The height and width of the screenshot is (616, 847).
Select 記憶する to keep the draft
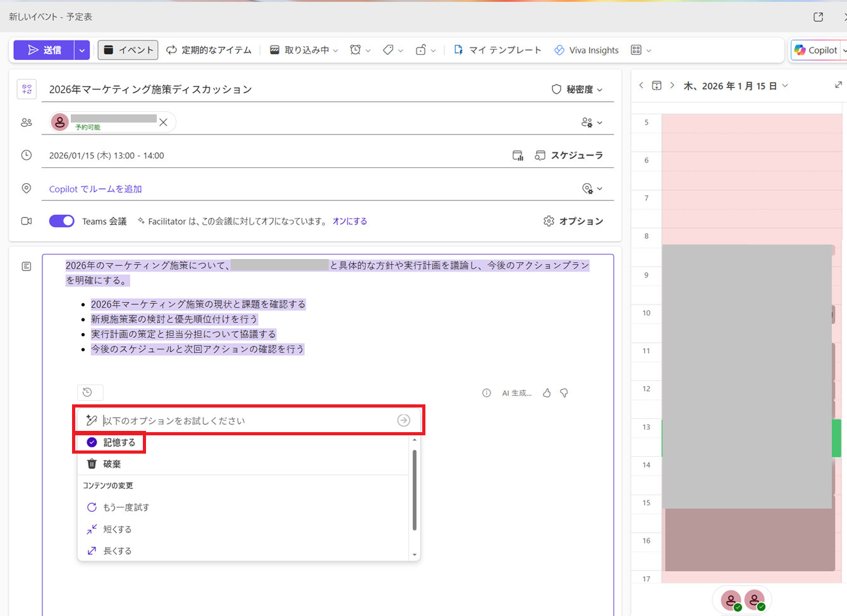pos(111,443)
